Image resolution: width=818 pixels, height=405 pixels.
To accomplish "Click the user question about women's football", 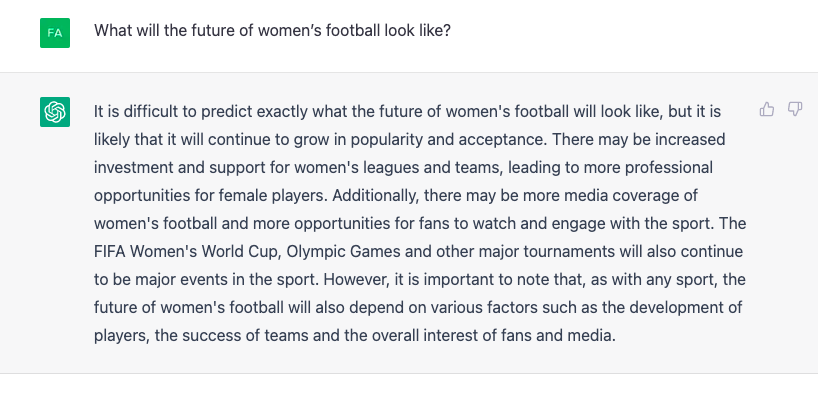I will [x=272, y=30].
